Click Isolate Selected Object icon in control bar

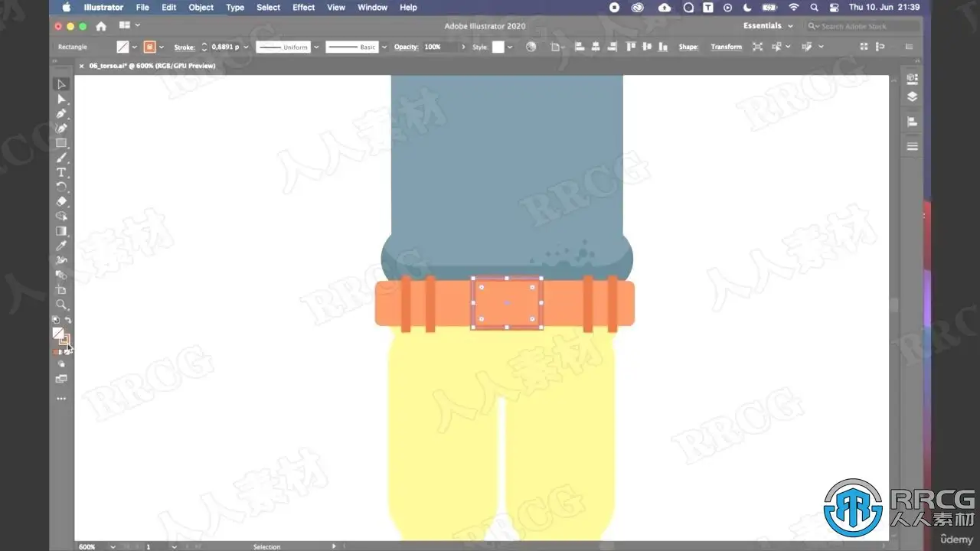click(757, 47)
